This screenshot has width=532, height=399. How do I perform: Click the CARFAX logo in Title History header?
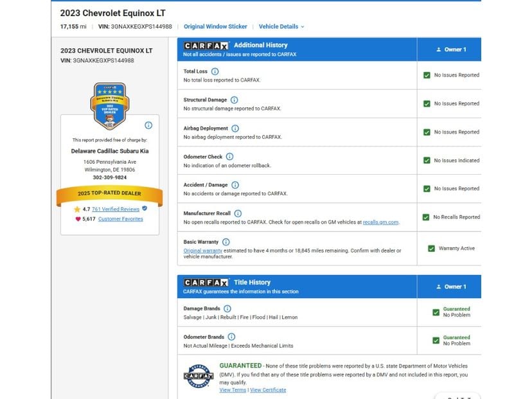206,283
